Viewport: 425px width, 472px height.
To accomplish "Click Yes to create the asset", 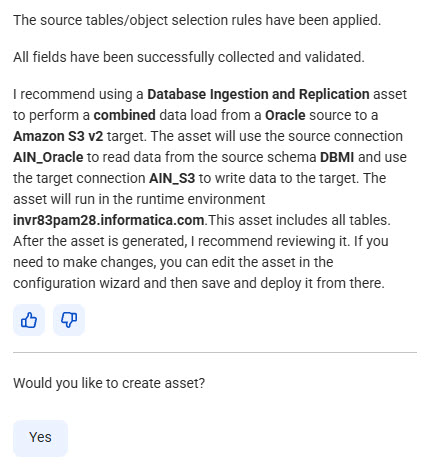I will click(x=40, y=438).
